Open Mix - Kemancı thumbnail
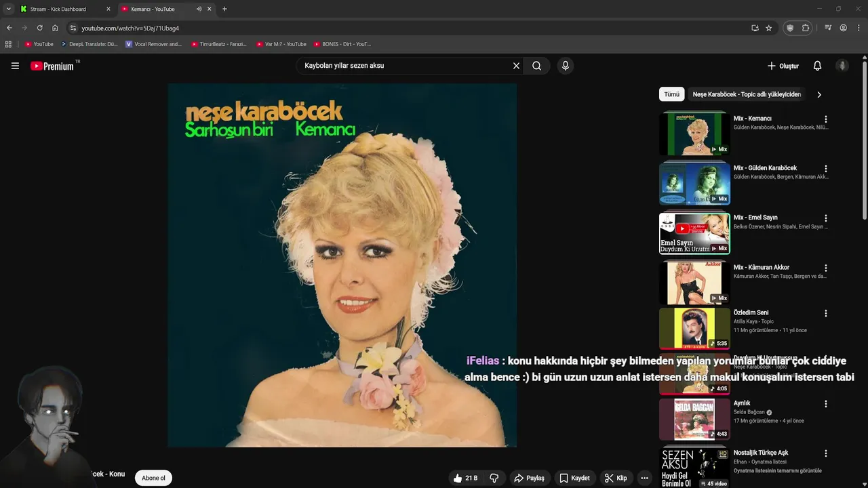Screen dimensions: 868x488 point(694,134)
